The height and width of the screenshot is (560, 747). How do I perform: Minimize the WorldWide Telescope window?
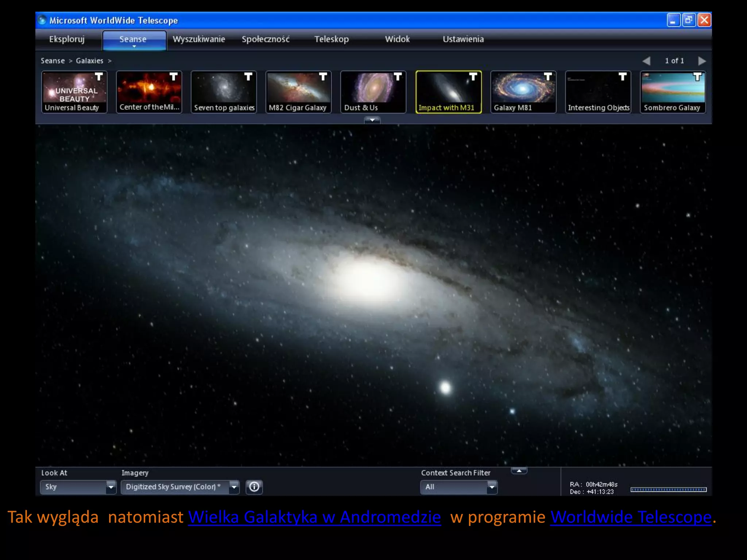click(673, 20)
